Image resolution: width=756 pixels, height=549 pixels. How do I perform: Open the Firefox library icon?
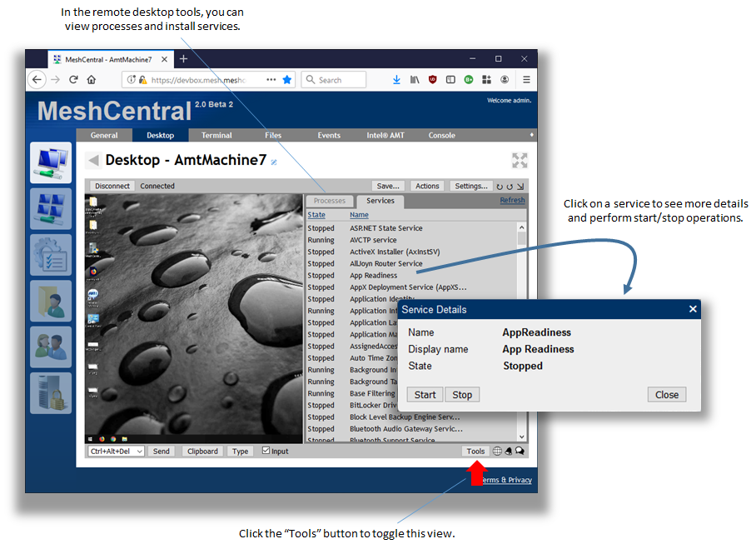(x=415, y=80)
